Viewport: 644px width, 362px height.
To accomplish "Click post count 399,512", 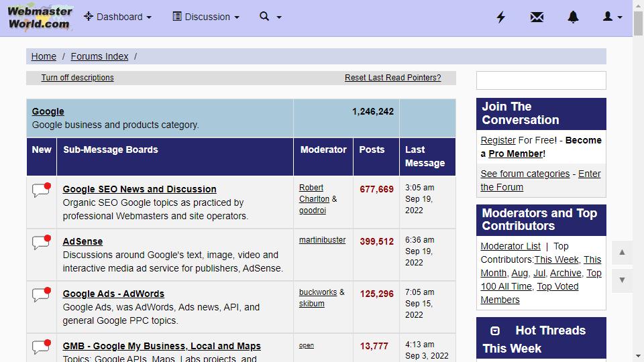I will (x=376, y=242).
